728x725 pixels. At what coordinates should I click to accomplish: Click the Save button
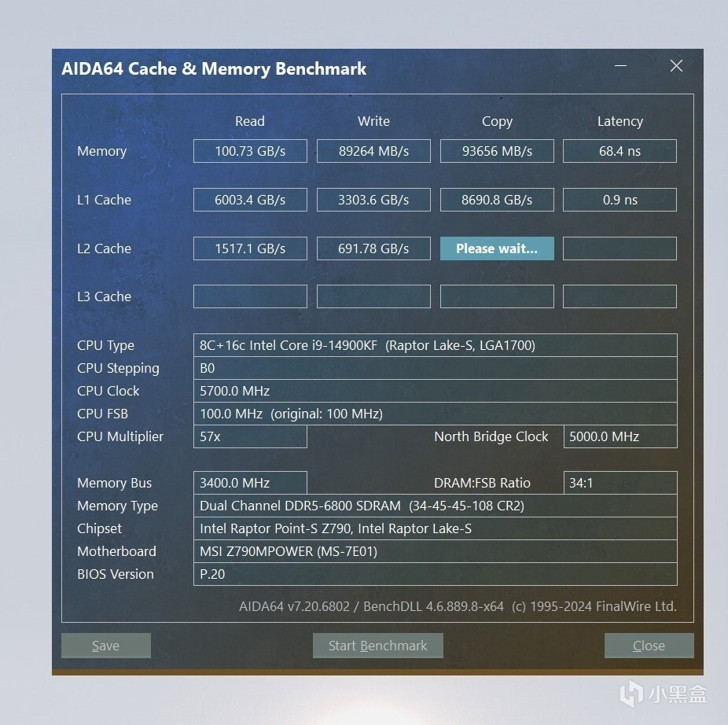click(x=106, y=645)
